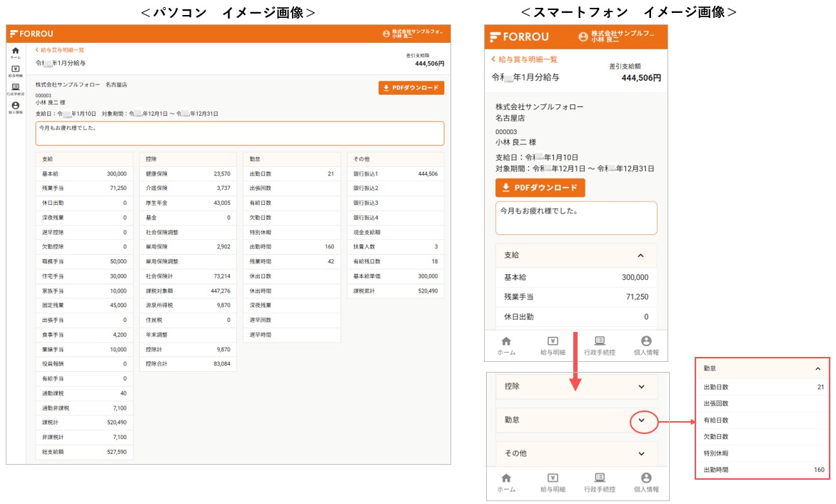
Task: Click 444,506円 net pay amount in smartphone header
Action: pos(641,78)
